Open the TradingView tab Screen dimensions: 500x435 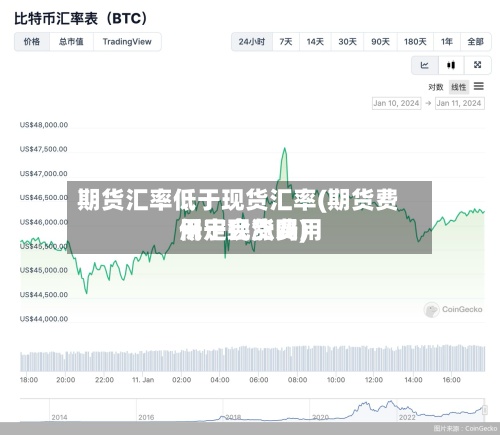[127, 42]
